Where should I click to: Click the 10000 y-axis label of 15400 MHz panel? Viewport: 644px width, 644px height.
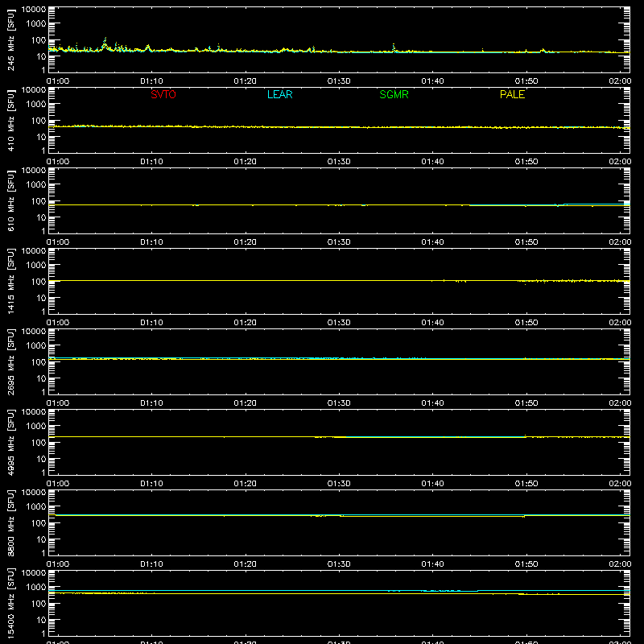point(34,573)
